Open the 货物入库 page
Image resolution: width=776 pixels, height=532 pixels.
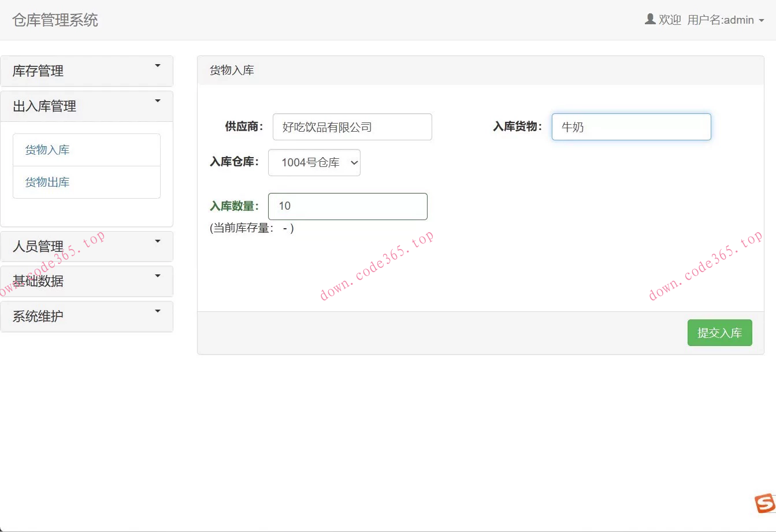pos(47,149)
